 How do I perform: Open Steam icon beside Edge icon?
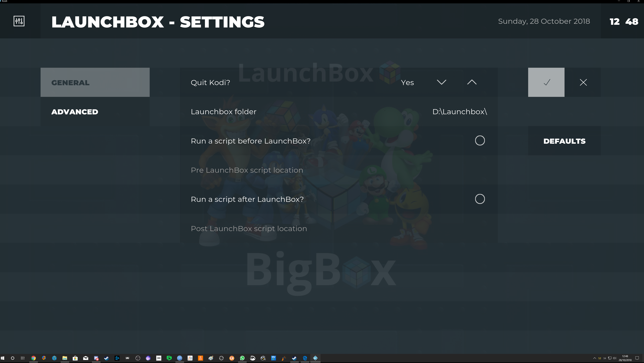click(x=294, y=358)
